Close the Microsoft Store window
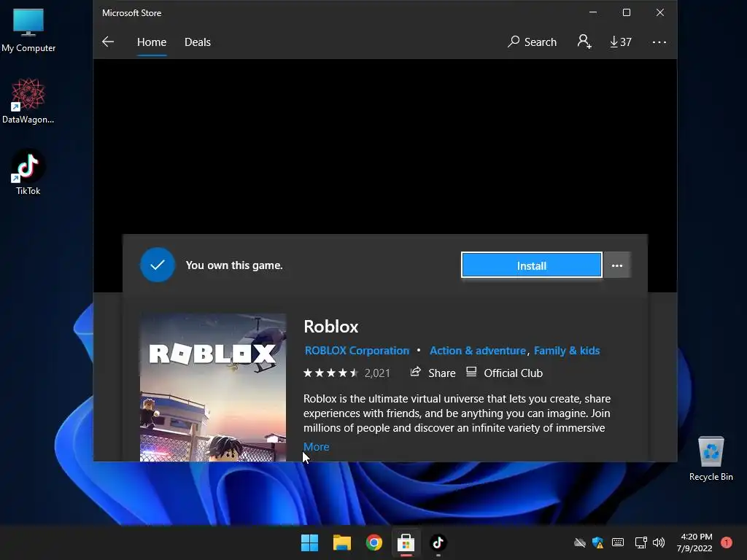The height and width of the screenshot is (560, 747). click(x=659, y=12)
